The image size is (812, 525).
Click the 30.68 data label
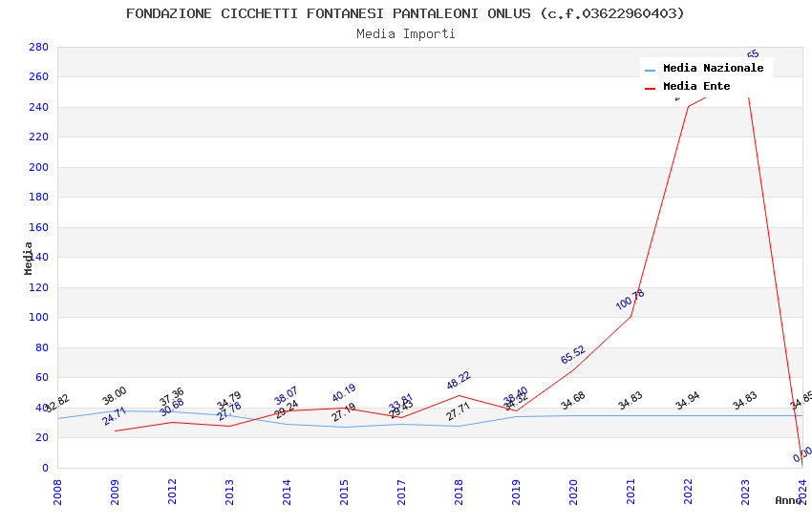172,407
